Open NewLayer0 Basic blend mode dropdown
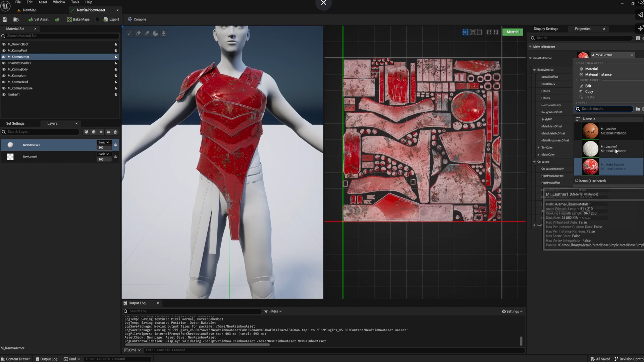Screen dimensions: 644x362 click(104, 154)
